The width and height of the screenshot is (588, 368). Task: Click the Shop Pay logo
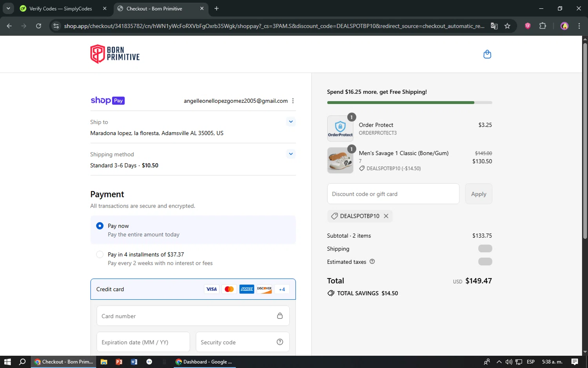[108, 100]
